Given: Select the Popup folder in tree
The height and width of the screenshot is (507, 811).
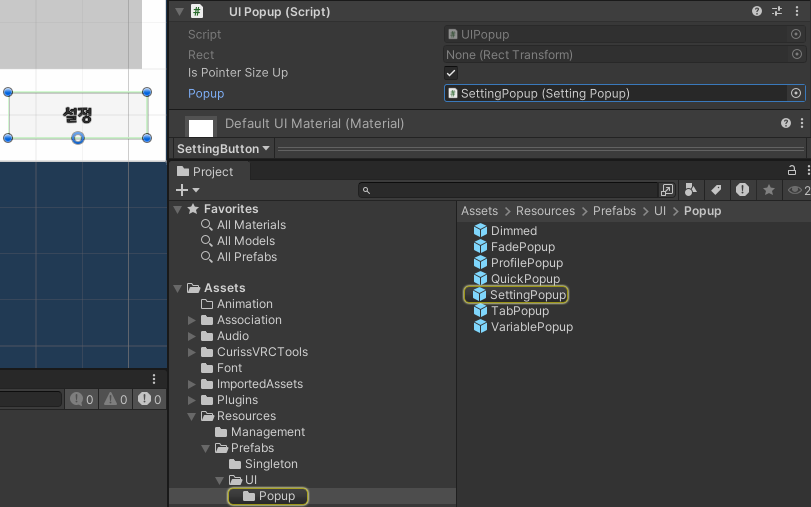Looking at the screenshot, I should [x=268, y=496].
